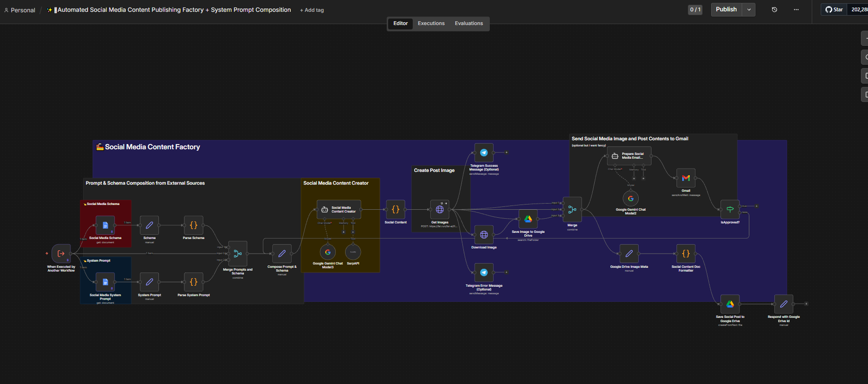This screenshot has height=384, width=868.
Task: Open the Social Media Schema Google Docs node
Action: tap(105, 225)
